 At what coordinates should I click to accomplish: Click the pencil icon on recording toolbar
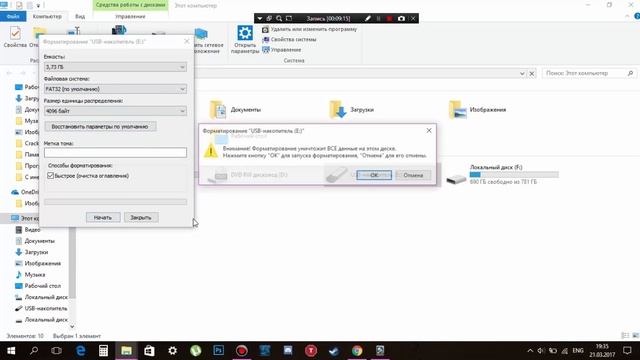(368, 18)
